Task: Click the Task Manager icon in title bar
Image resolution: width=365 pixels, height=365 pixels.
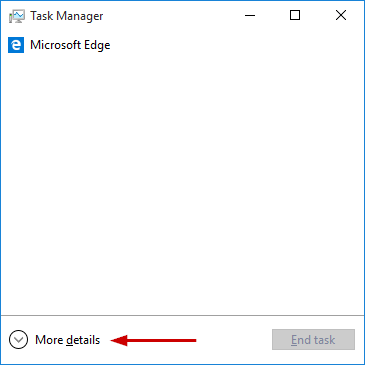Action: click(17, 16)
